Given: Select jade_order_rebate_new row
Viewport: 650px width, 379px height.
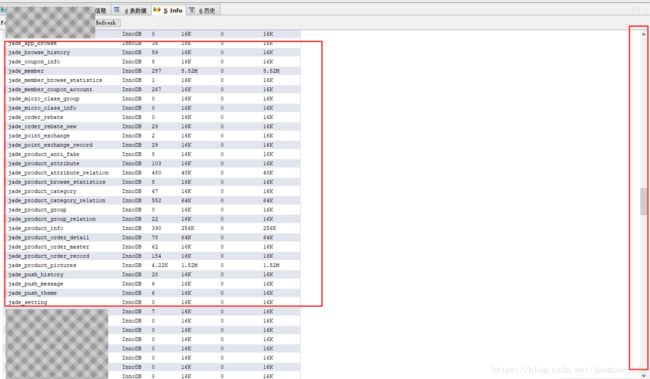Looking at the screenshot, I should pos(153,126).
